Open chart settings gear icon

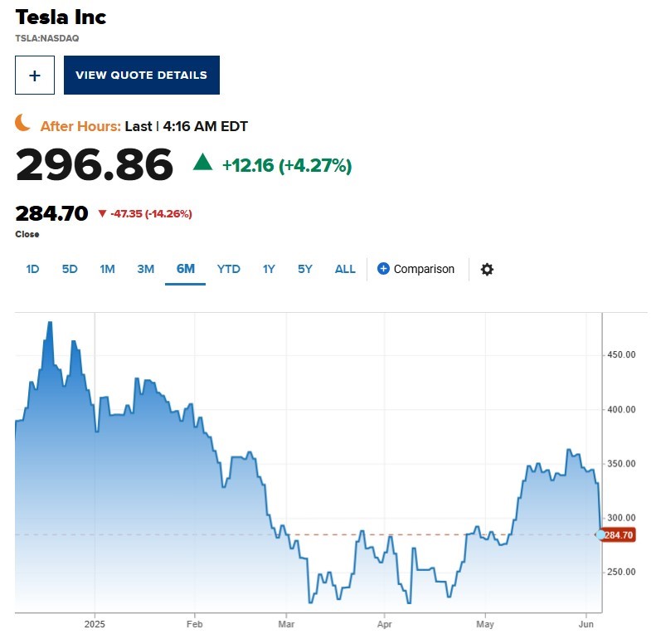(487, 269)
